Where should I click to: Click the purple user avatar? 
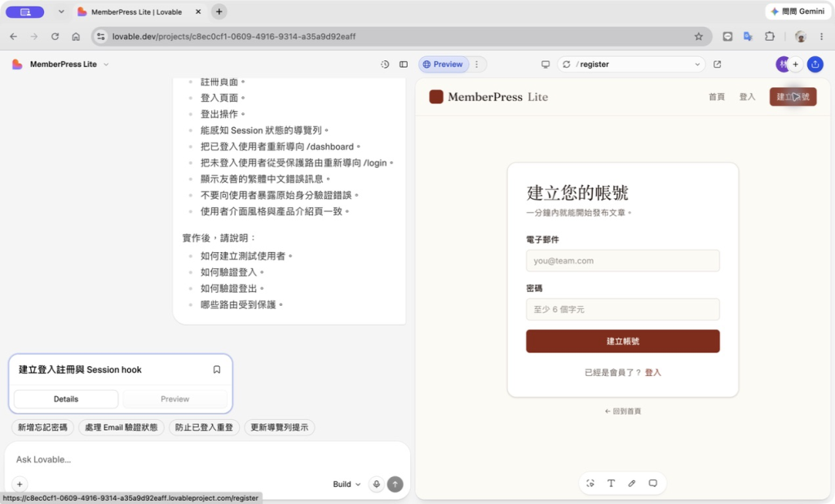tap(782, 64)
